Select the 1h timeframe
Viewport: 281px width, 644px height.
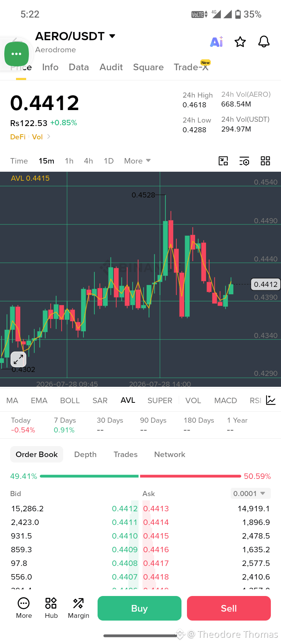(69, 161)
